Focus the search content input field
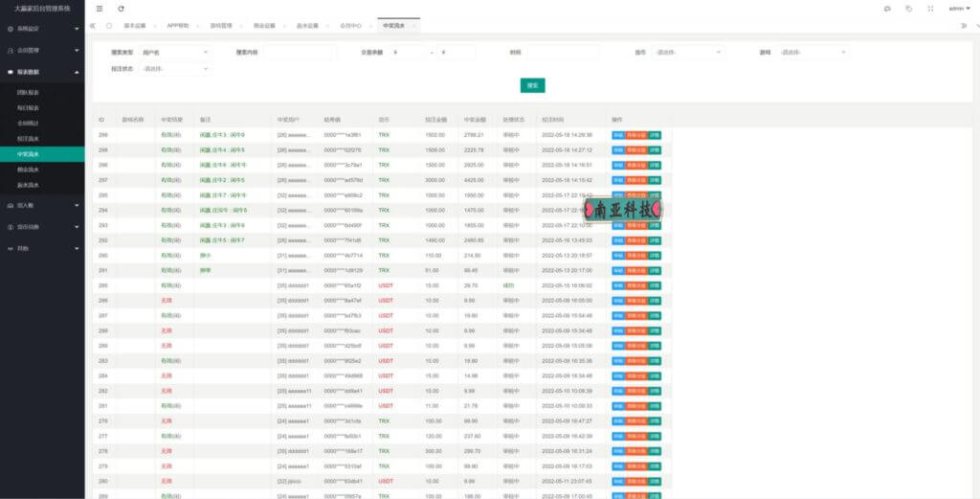This screenshot has width=980, height=499. click(299, 53)
